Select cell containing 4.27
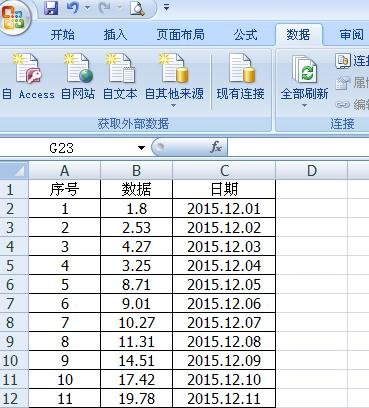Viewport: 369px width, 408px height. tap(136, 247)
